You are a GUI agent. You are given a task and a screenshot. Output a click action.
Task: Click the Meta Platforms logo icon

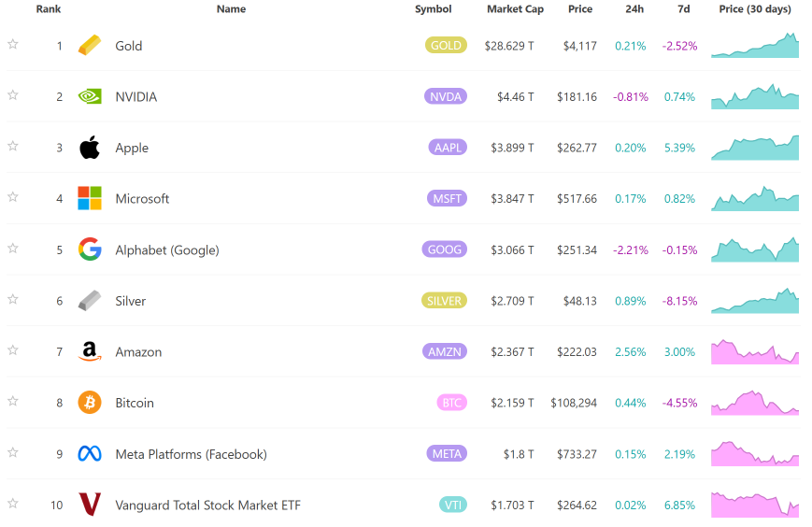click(x=90, y=454)
